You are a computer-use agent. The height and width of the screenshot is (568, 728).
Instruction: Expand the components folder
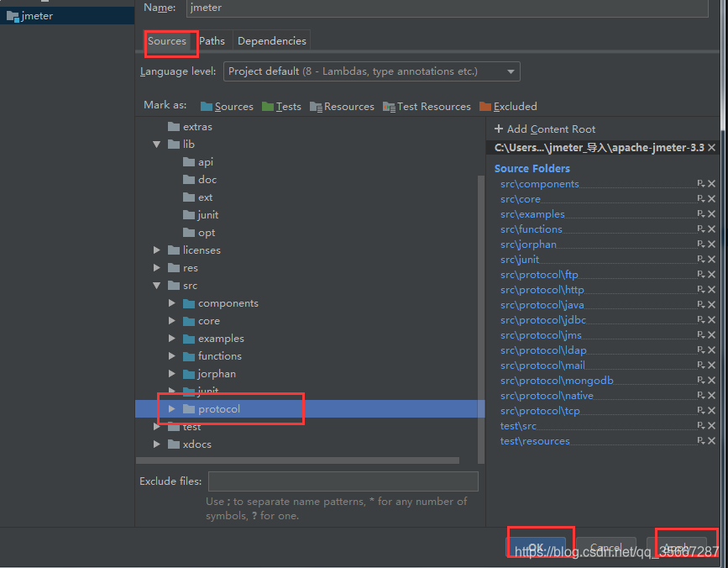coord(172,303)
